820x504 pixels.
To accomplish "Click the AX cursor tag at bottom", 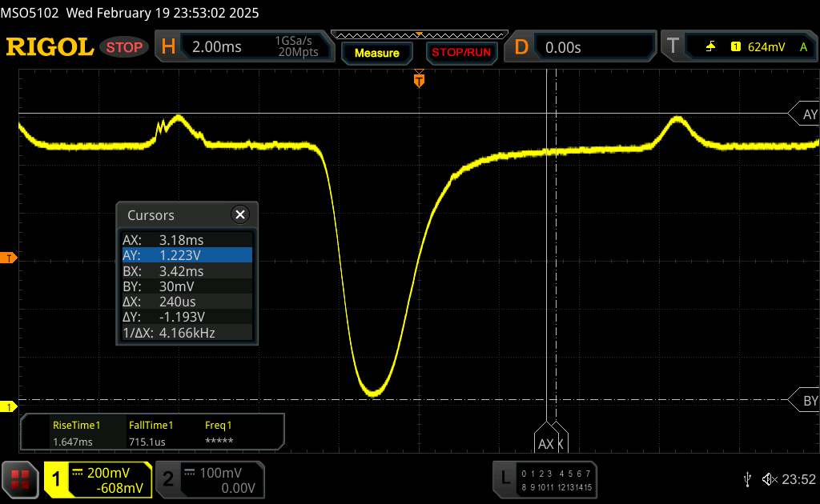I will 546,442.
